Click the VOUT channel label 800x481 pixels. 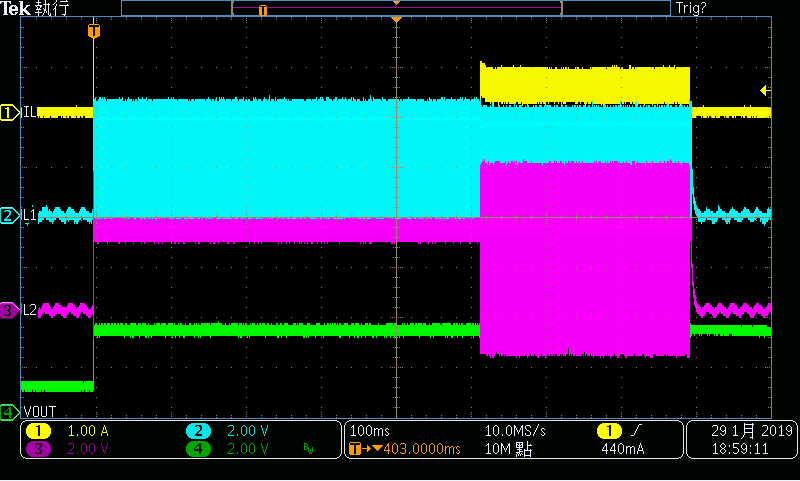[40, 412]
